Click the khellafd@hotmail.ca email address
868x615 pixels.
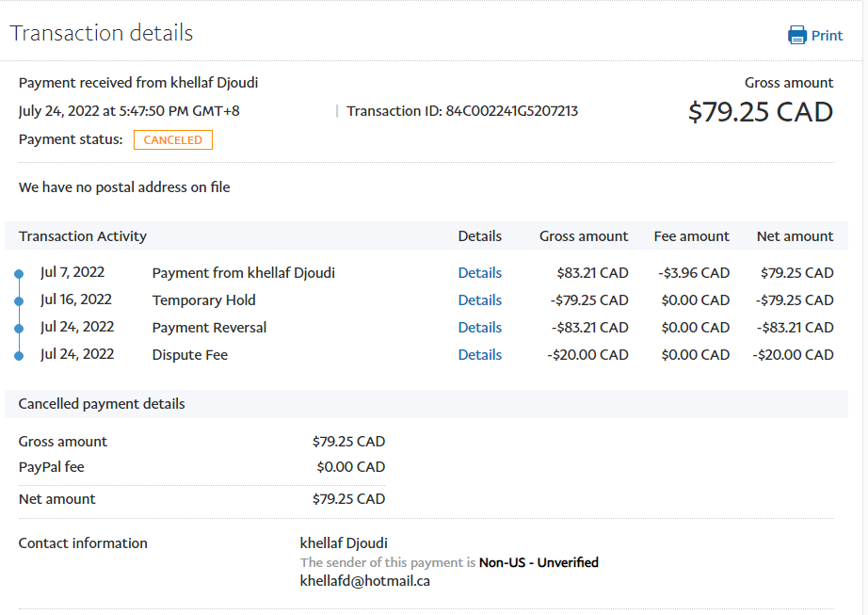tap(364, 581)
